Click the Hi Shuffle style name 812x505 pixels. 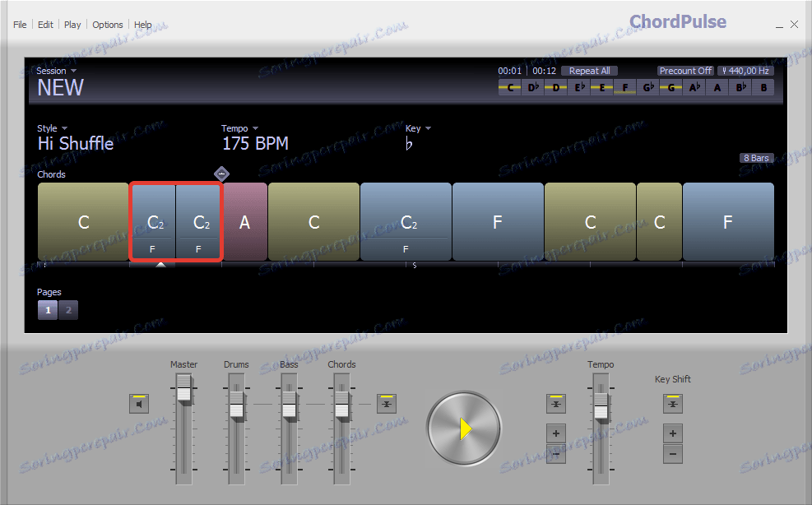coord(76,143)
